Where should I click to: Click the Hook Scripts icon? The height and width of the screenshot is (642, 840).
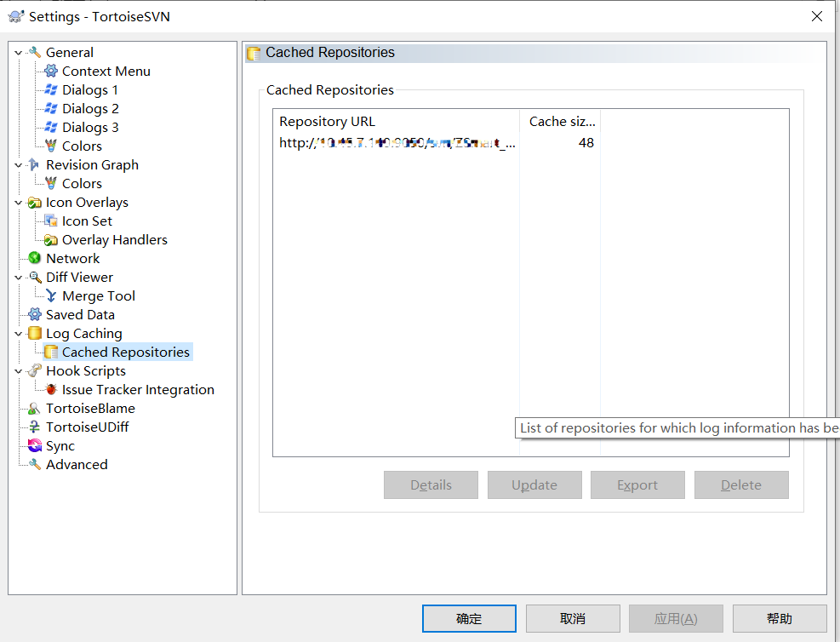(x=34, y=371)
